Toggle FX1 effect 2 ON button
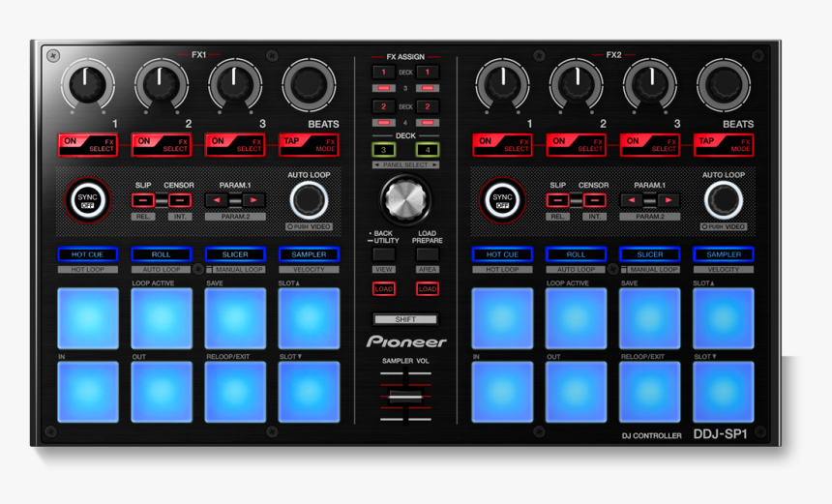The height and width of the screenshot is (504, 832). coord(162,145)
